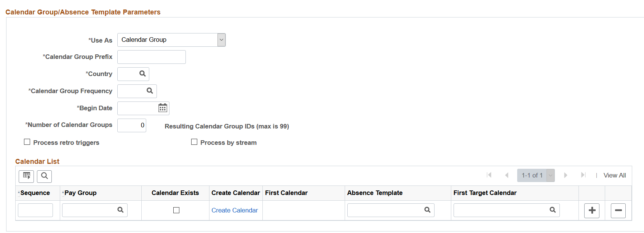The width and height of the screenshot is (644, 233).
Task: Check the Calendar Exists box
Action: [176, 210]
